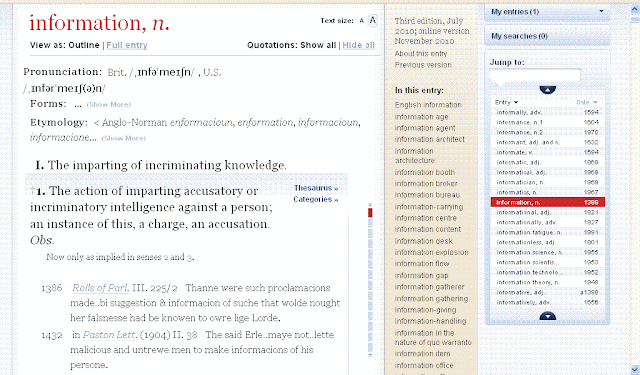Open the Previous version link
Viewport: 640px width, 375px height.
tap(423, 65)
